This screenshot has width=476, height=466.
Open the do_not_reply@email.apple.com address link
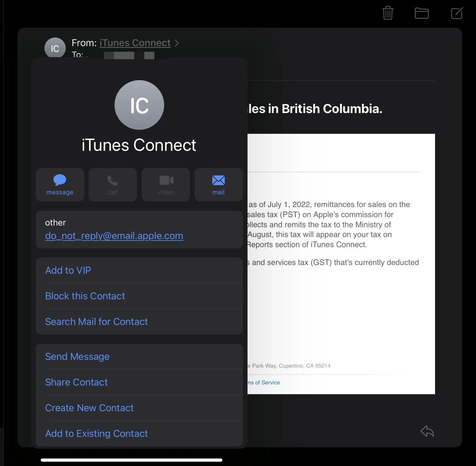(x=114, y=236)
